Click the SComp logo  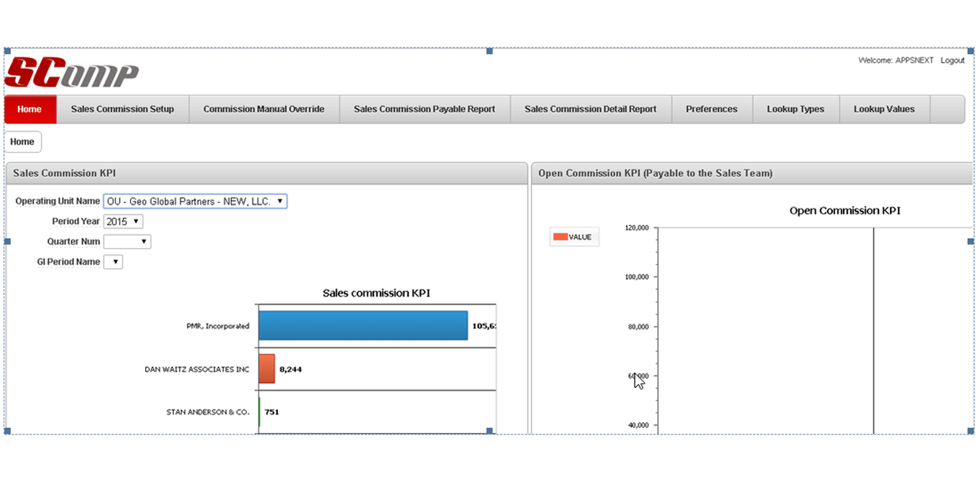pyautogui.click(x=72, y=72)
